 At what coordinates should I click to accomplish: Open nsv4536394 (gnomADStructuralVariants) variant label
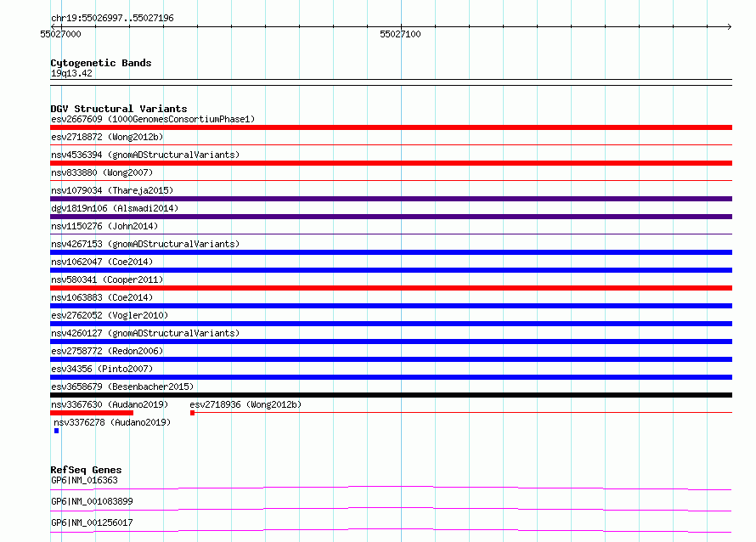pos(145,155)
